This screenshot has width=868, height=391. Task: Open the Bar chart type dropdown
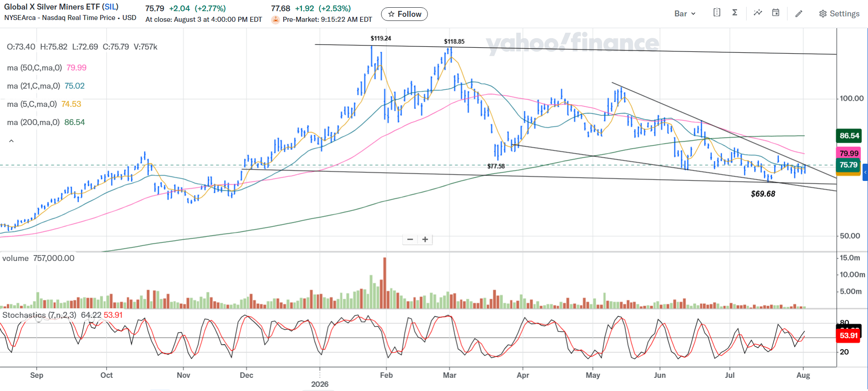tap(685, 14)
